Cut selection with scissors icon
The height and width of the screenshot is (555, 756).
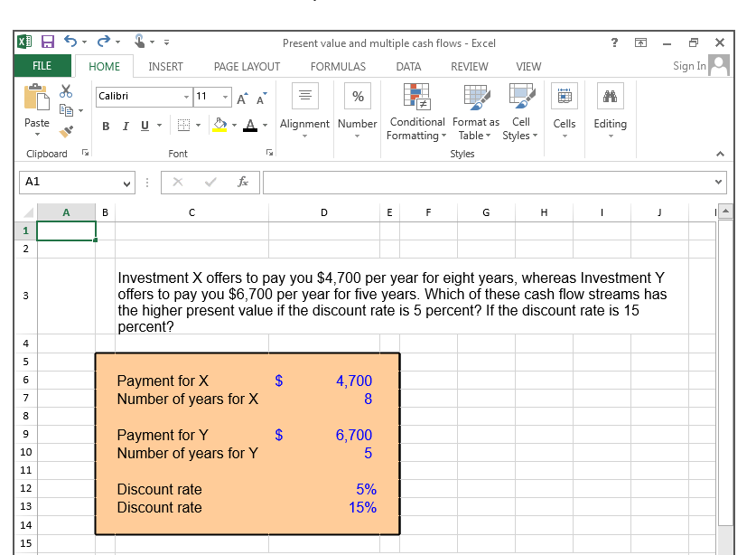click(66, 91)
